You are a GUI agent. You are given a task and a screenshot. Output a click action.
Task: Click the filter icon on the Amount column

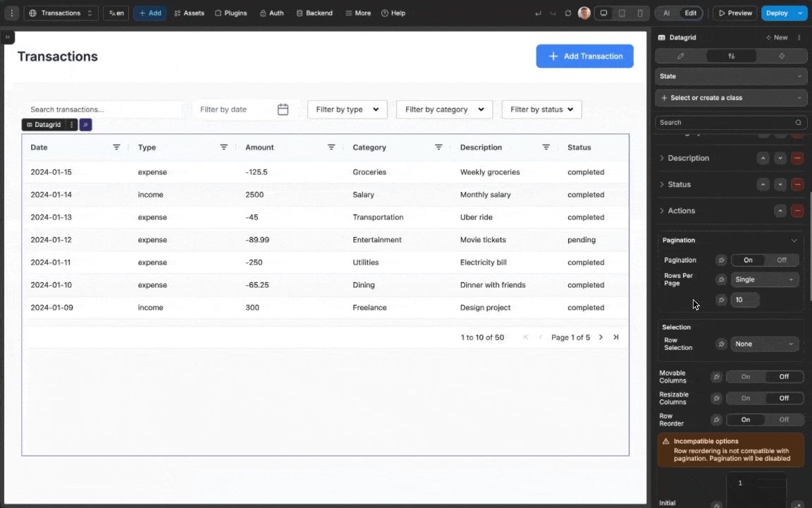point(331,147)
